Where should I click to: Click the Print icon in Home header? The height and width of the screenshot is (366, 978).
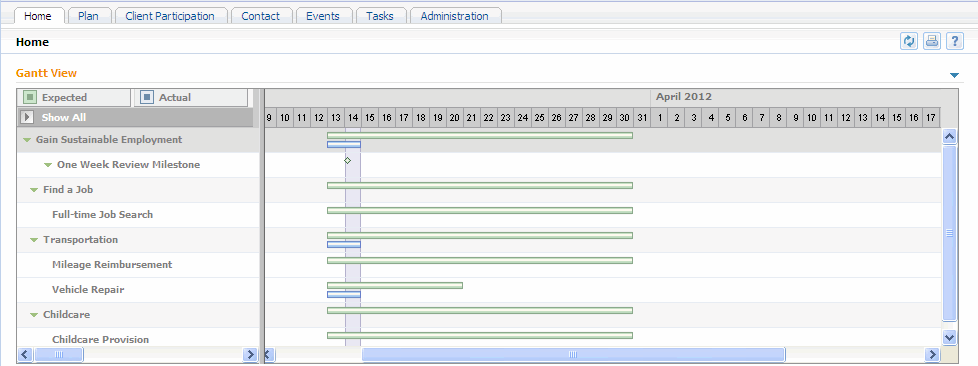click(x=932, y=41)
